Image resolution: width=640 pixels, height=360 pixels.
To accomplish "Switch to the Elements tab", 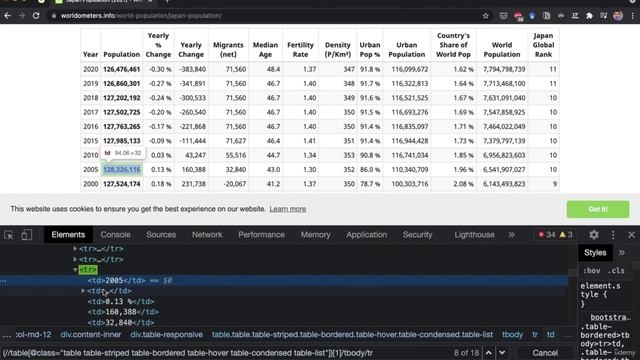I will click(x=68, y=235).
